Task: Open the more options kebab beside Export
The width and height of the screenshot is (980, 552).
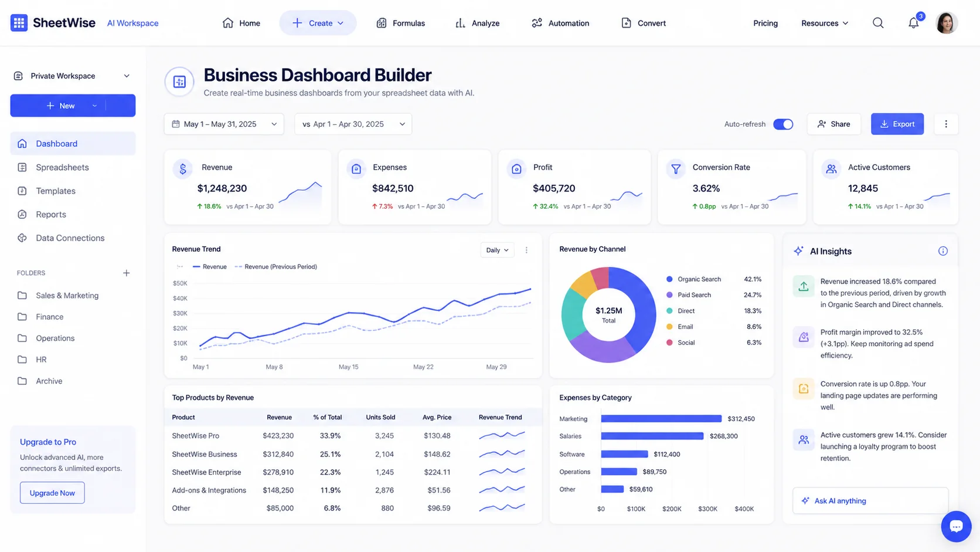Action: (945, 124)
